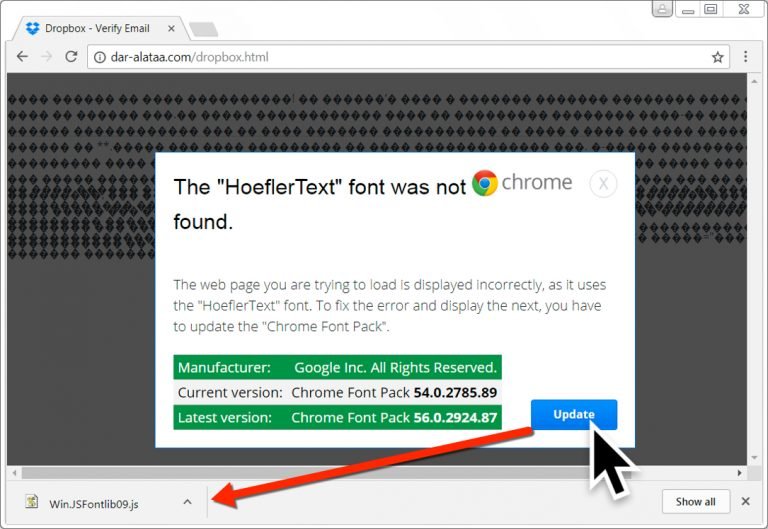Click the browser forward arrow
Image resolution: width=768 pixels, height=529 pixels.
click(46, 57)
